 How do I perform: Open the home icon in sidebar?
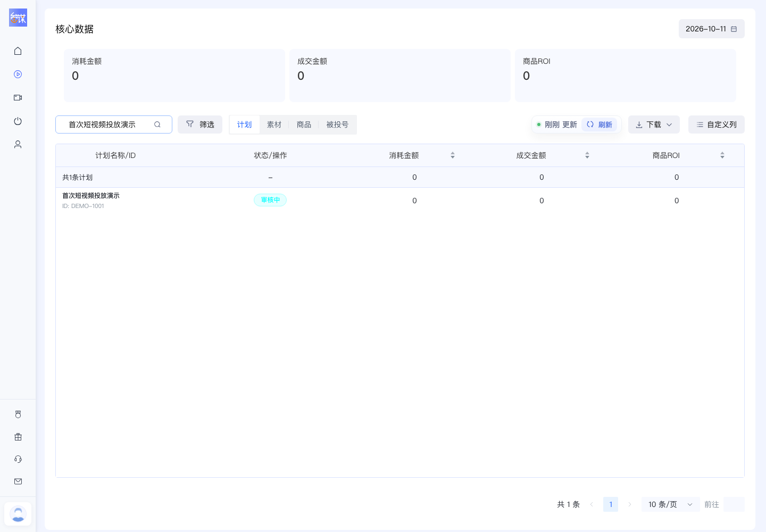[18, 51]
